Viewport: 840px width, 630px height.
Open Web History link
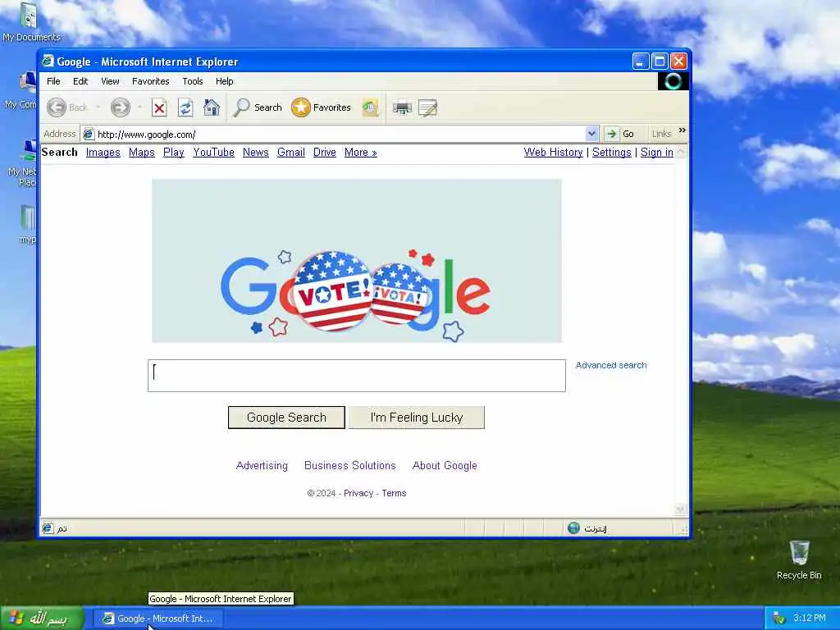(554, 152)
